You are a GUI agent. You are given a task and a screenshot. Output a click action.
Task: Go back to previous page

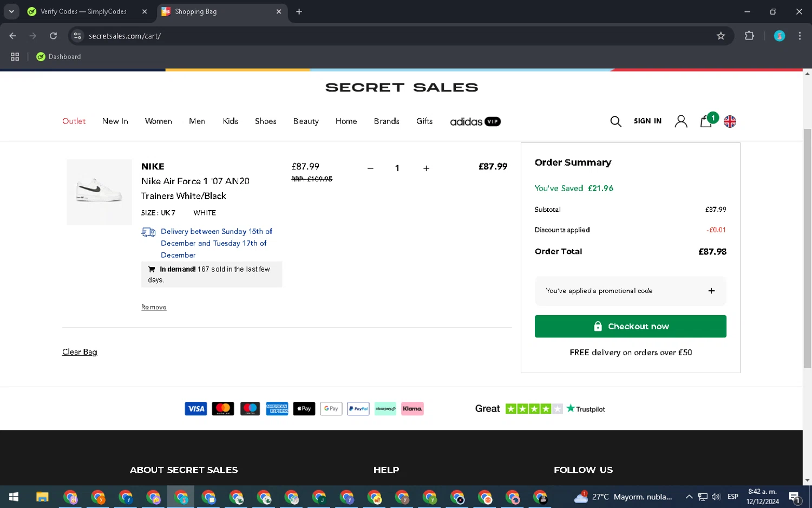click(13, 36)
